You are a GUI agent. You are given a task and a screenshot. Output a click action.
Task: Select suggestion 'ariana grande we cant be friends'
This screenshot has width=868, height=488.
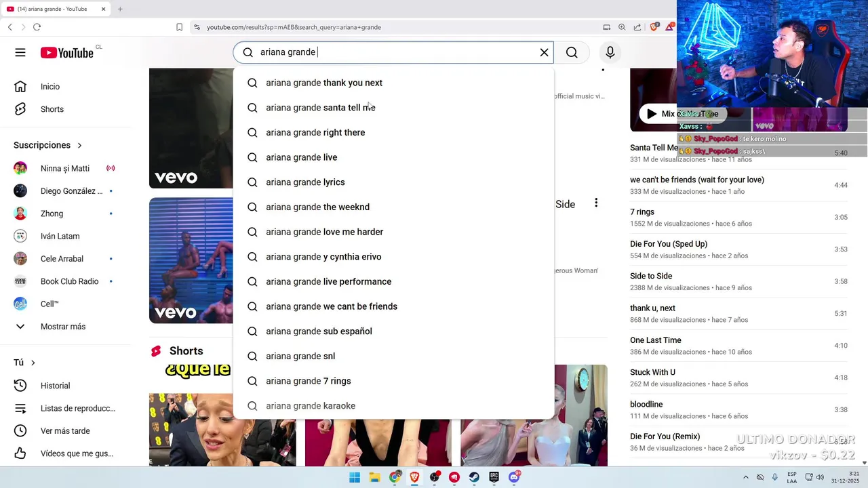pos(393,306)
